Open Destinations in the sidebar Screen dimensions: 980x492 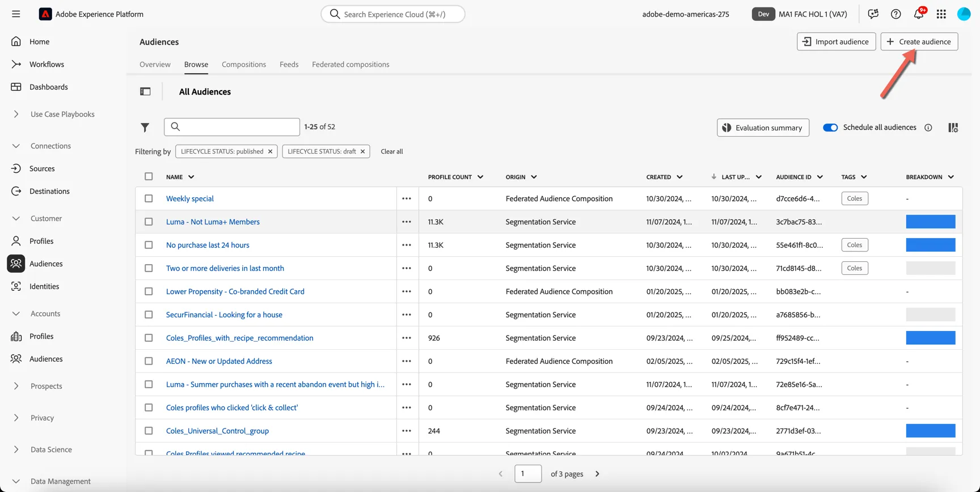49,191
